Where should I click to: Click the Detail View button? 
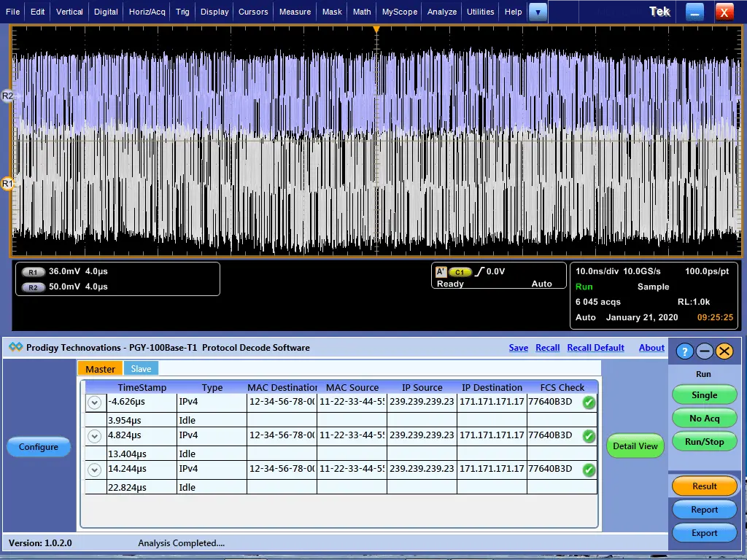[x=635, y=446]
